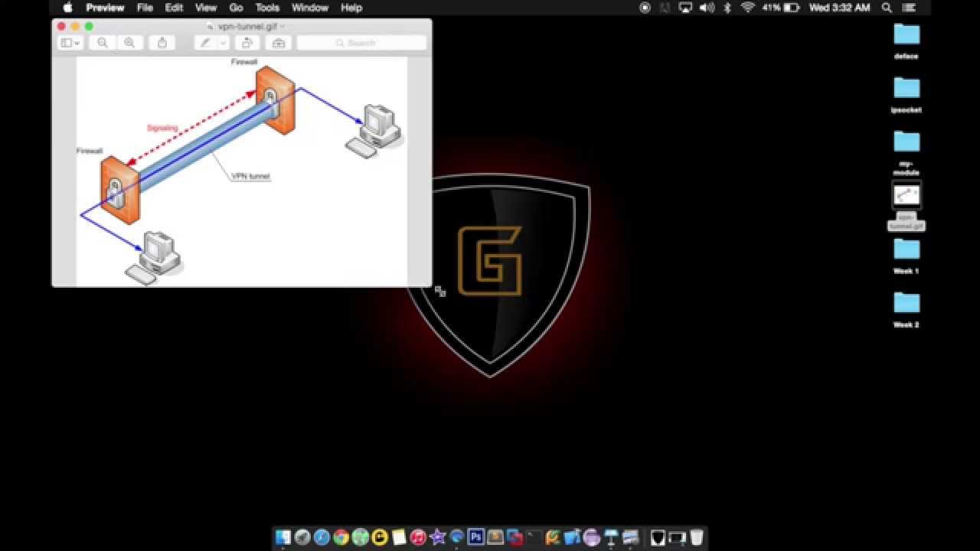Image resolution: width=980 pixels, height=551 pixels.
Task: Close the Preview window
Action: (x=61, y=27)
